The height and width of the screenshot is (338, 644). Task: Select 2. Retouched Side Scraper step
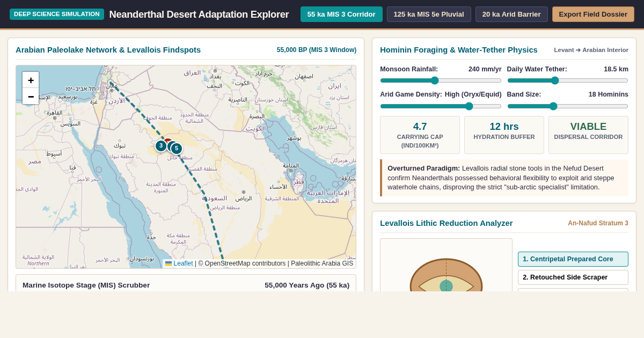click(573, 277)
